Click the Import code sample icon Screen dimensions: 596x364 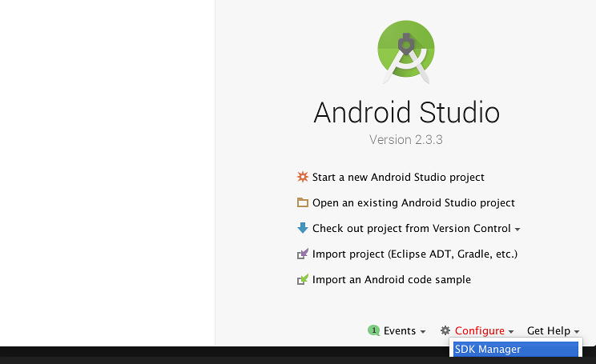click(x=302, y=279)
